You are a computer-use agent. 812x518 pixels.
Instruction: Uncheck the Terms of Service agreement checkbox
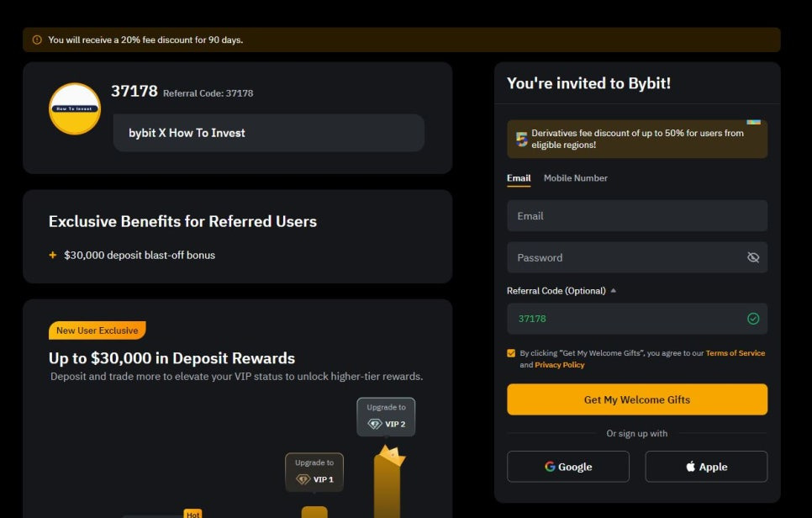tap(511, 353)
